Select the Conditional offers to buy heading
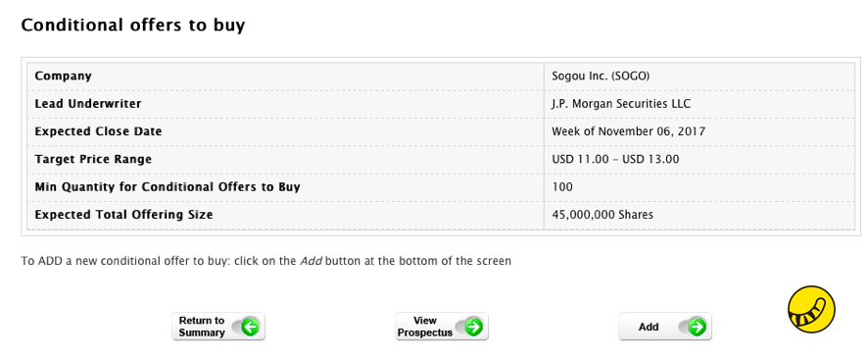 click(133, 25)
